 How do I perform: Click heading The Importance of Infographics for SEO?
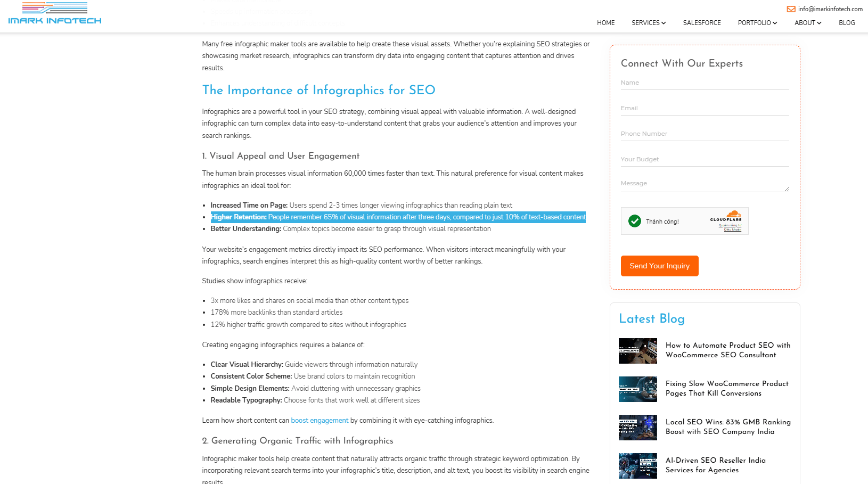point(318,90)
